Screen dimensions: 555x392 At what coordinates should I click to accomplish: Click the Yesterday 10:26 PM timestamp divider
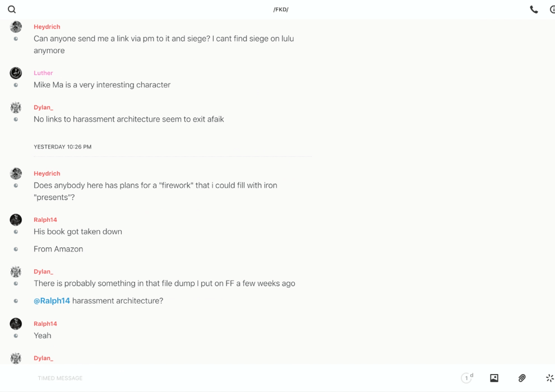[62, 147]
